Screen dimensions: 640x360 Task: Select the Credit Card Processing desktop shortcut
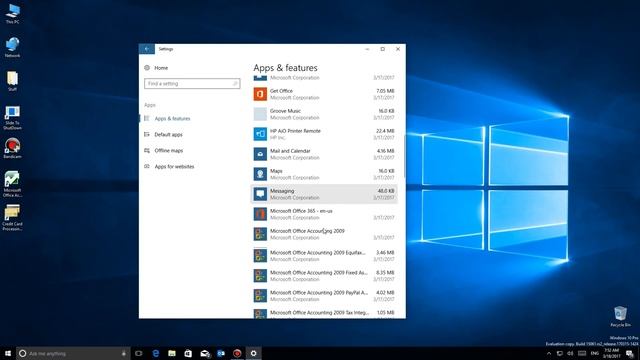click(x=12, y=218)
